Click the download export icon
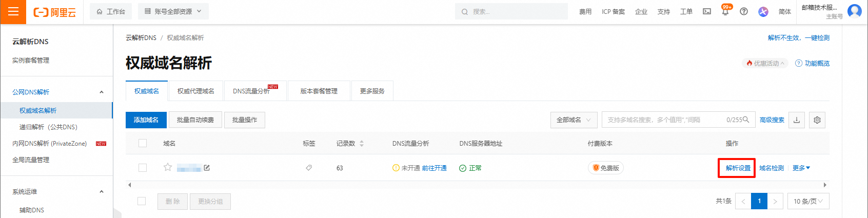868x218 pixels. 797,120
